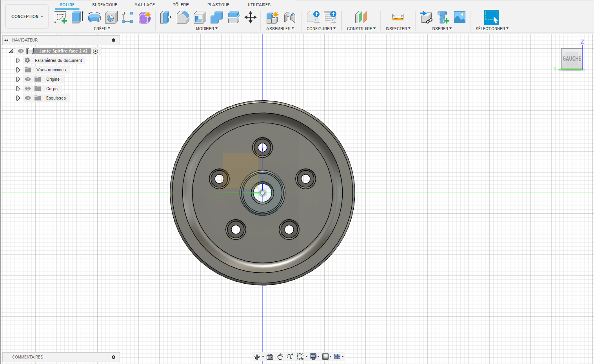Open the CRÉER dropdown menu
Viewport: 594px width, 364px height.
[102, 29]
